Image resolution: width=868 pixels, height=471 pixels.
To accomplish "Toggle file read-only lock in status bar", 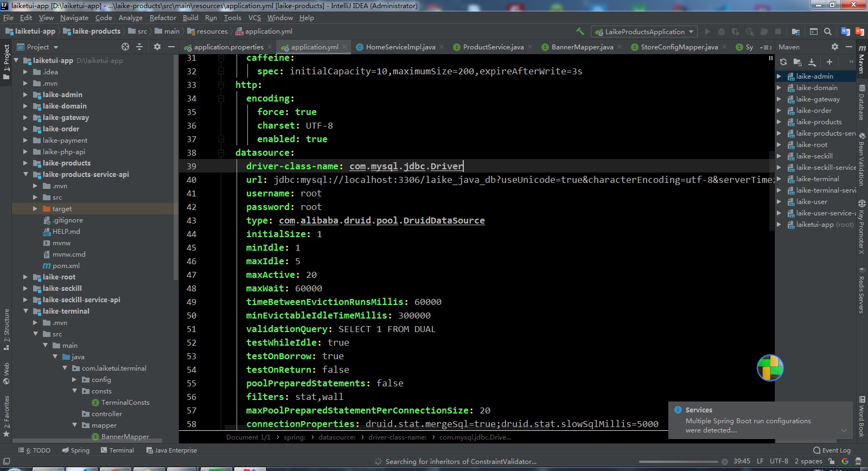I will (831, 461).
